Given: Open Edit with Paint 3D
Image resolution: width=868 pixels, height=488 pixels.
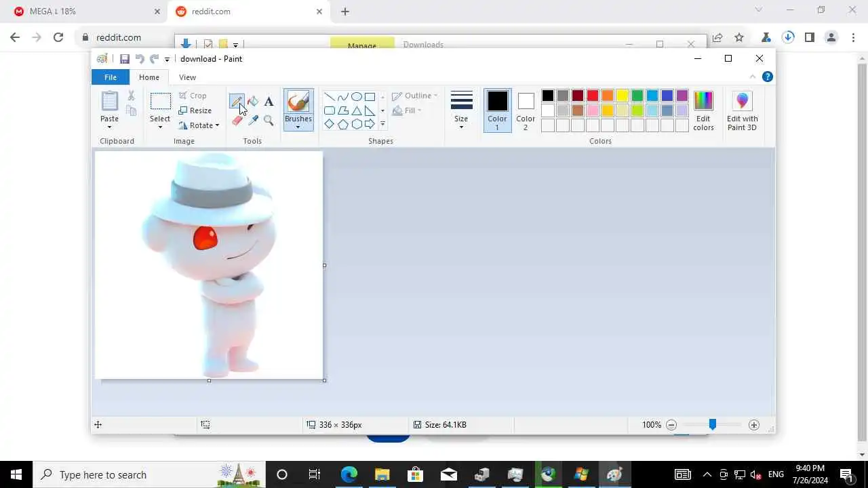Looking at the screenshot, I should (x=742, y=111).
